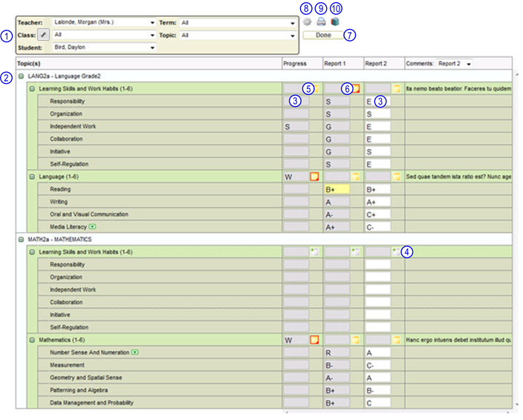Open the Comments Report 2 dropdown
523x420 pixels.
point(469,64)
